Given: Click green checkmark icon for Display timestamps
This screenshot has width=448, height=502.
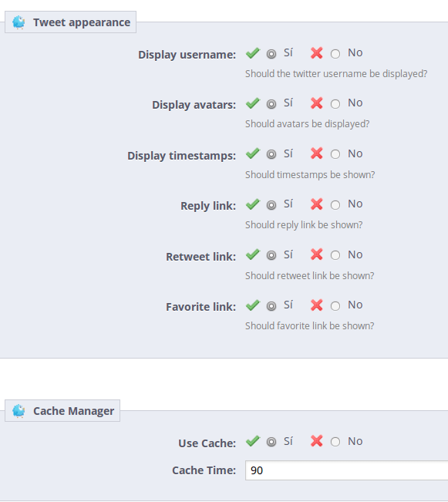Looking at the screenshot, I should point(253,154).
